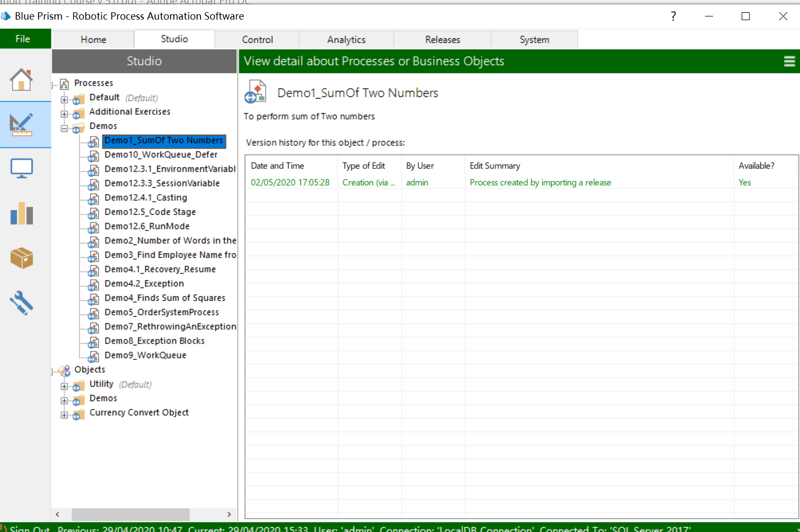This screenshot has width=800, height=532.
Task: Select Demo7_RethrowingAnException tree item
Action: tap(170, 326)
